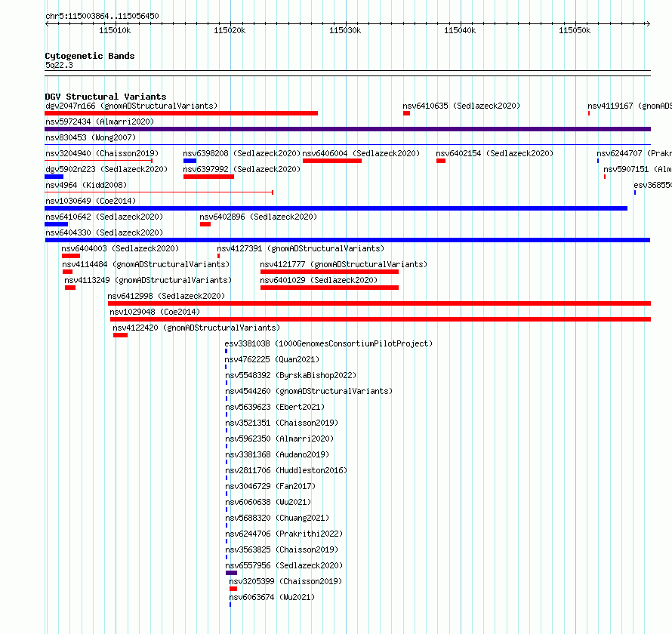Open nsv6404003 (Sedlazeck2020) variant
Image resolution: width=672 pixels, height=634 pixels.
click(x=120, y=248)
